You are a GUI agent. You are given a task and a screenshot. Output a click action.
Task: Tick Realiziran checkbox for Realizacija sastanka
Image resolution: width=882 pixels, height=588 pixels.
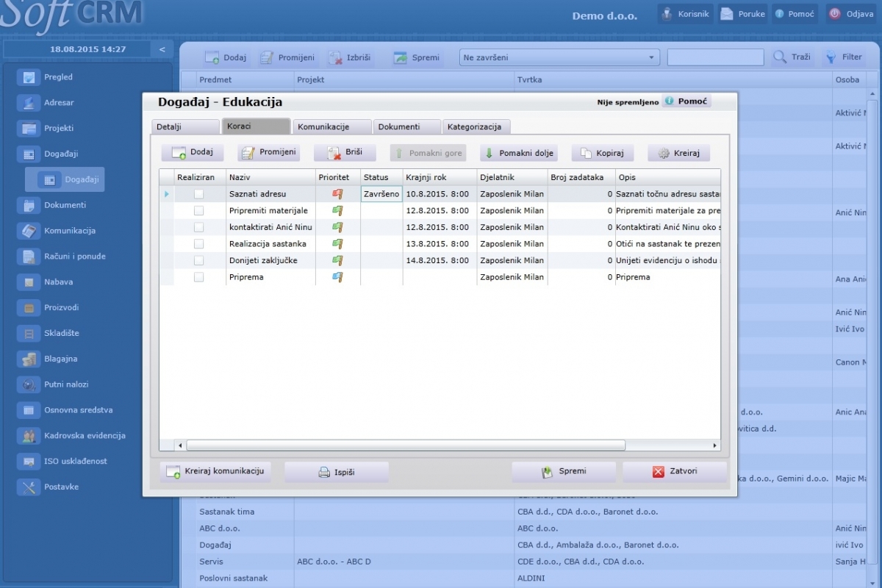point(198,244)
